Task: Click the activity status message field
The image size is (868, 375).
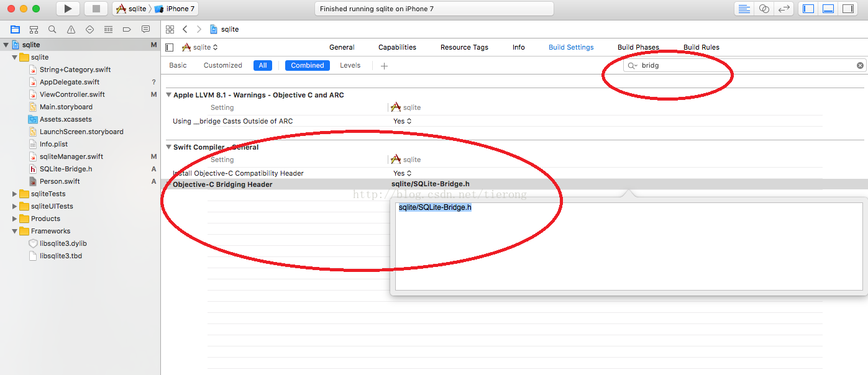Action: (x=434, y=9)
